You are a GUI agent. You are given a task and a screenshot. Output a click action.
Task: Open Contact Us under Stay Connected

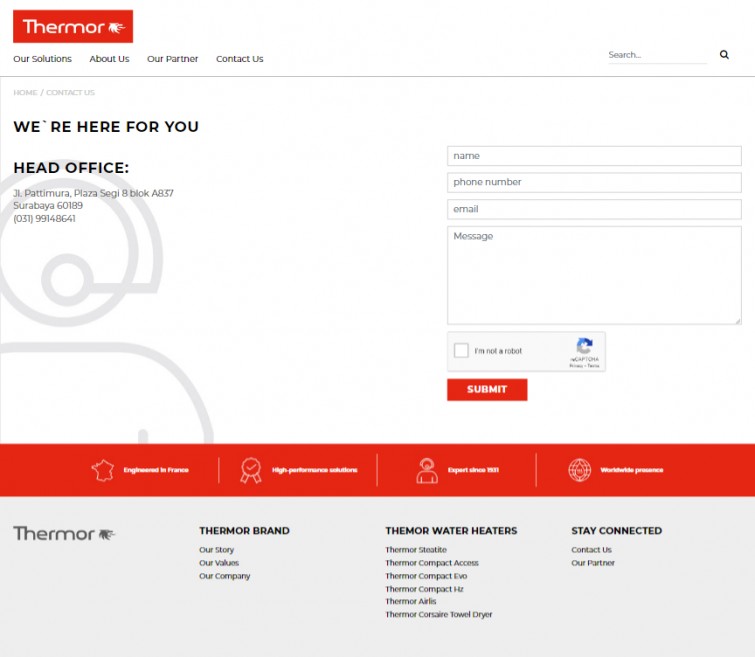[x=591, y=550]
